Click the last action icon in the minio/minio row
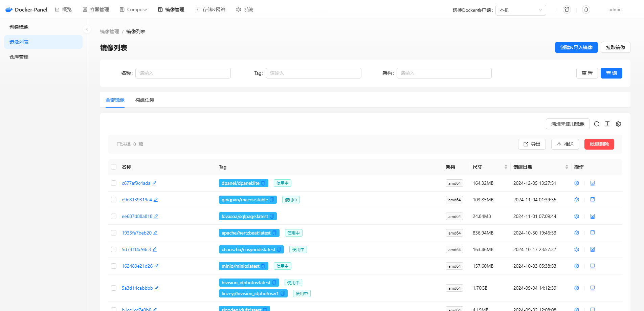644x311 pixels. coord(593,266)
